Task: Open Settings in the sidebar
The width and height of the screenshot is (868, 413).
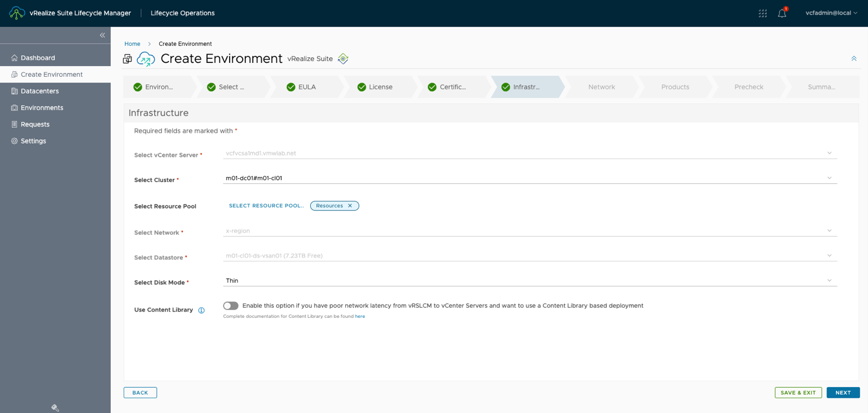Action: click(x=55, y=141)
